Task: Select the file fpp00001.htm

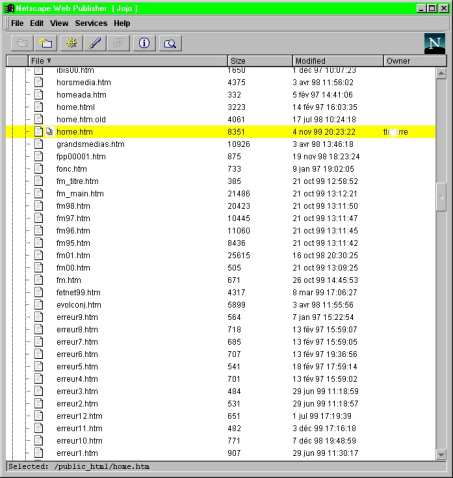Action: (x=81, y=156)
